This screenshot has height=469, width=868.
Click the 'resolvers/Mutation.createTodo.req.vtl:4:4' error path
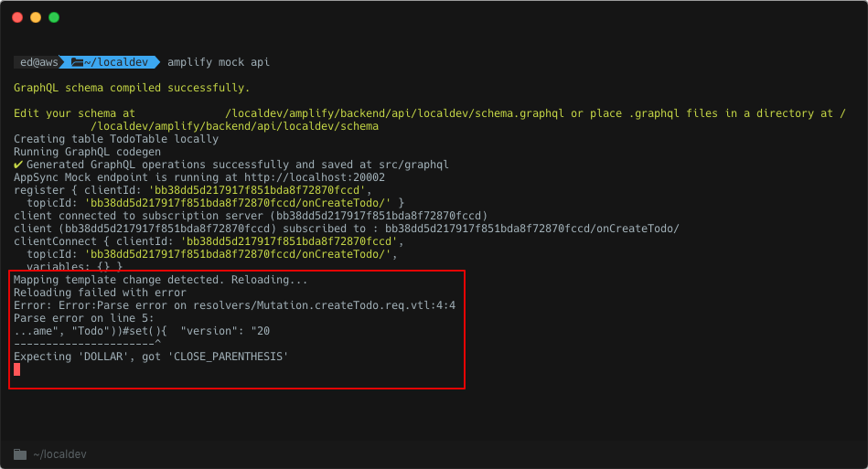click(325, 304)
